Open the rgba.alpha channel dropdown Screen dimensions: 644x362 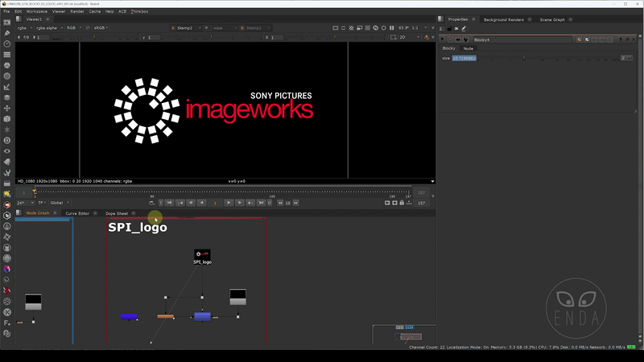coord(49,28)
